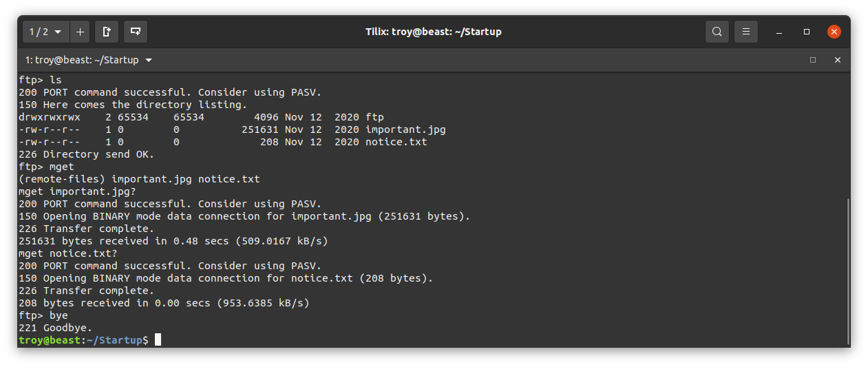Image resolution: width=868 pixels, height=367 pixels.
Task: Click the terminal title troy@beast: ~/Startup
Action: (x=82, y=60)
